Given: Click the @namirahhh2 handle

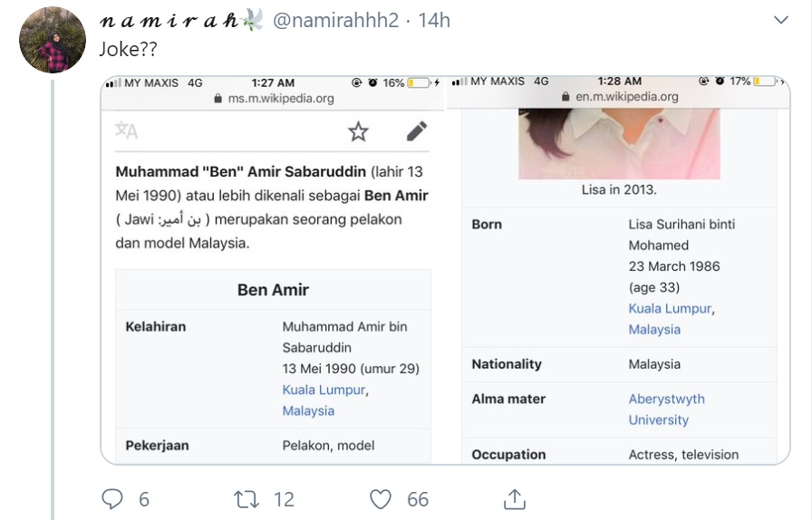Looking at the screenshot, I should [335, 21].
